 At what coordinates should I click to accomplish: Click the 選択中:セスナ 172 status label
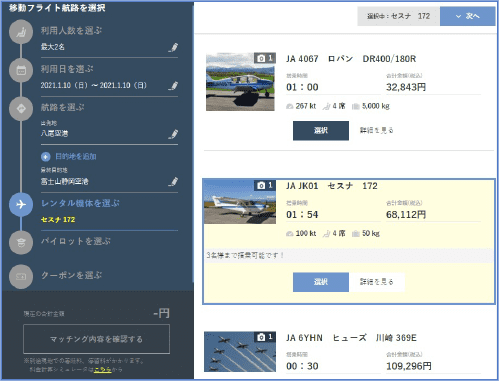tap(398, 16)
